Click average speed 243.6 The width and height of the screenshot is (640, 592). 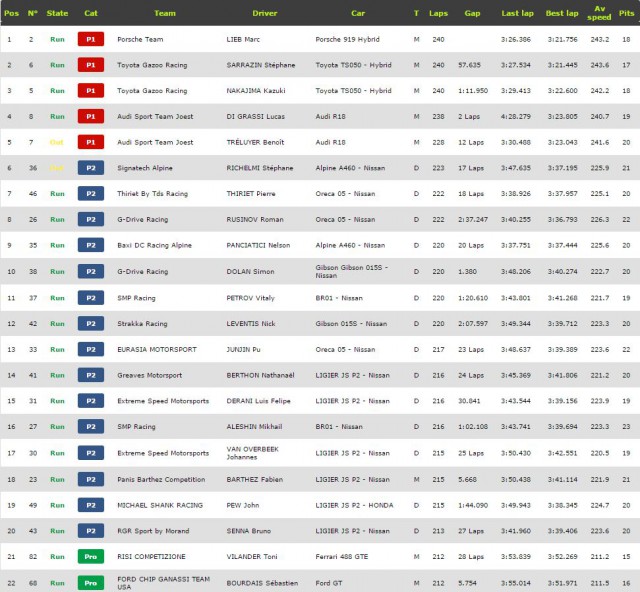[600, 65]
